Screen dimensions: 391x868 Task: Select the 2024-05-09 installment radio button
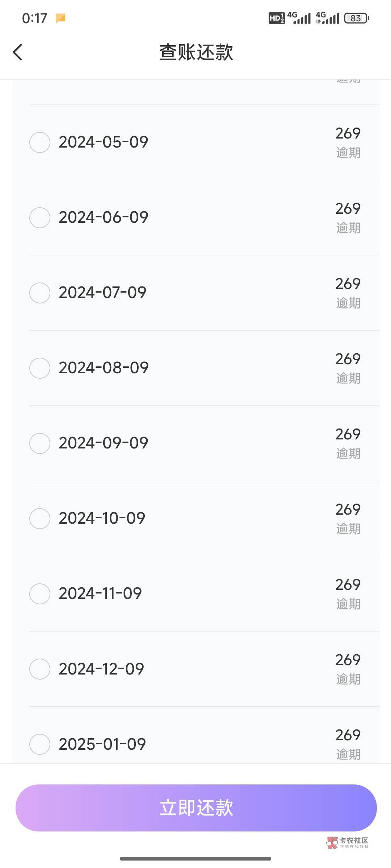(x=40, y=142)
